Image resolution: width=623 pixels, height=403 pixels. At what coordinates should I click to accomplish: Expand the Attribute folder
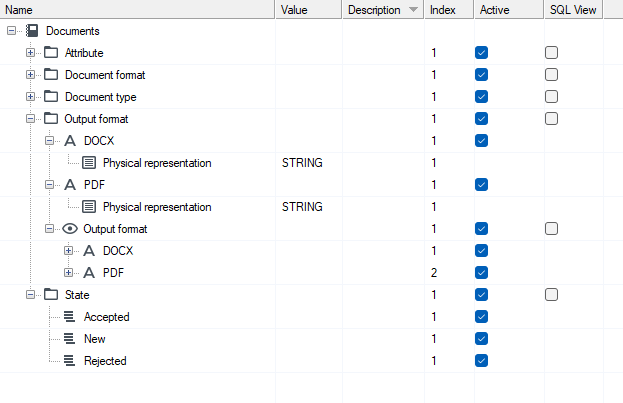(30, 52)
